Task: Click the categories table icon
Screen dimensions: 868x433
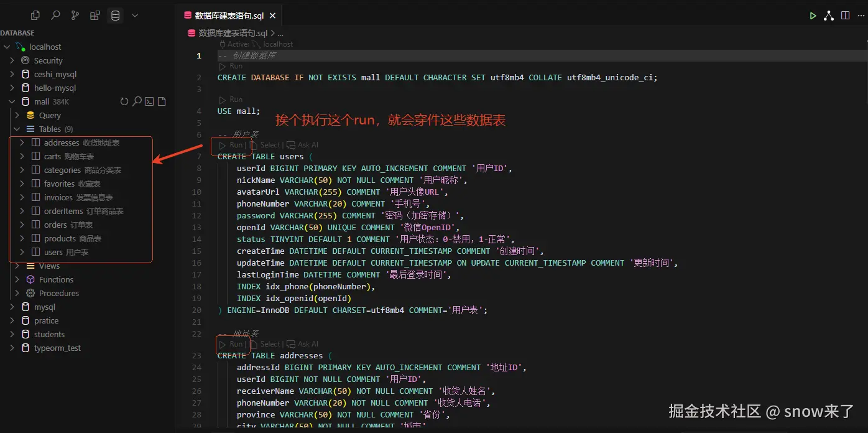Action: pyautogui.click(x=35, y=170)
